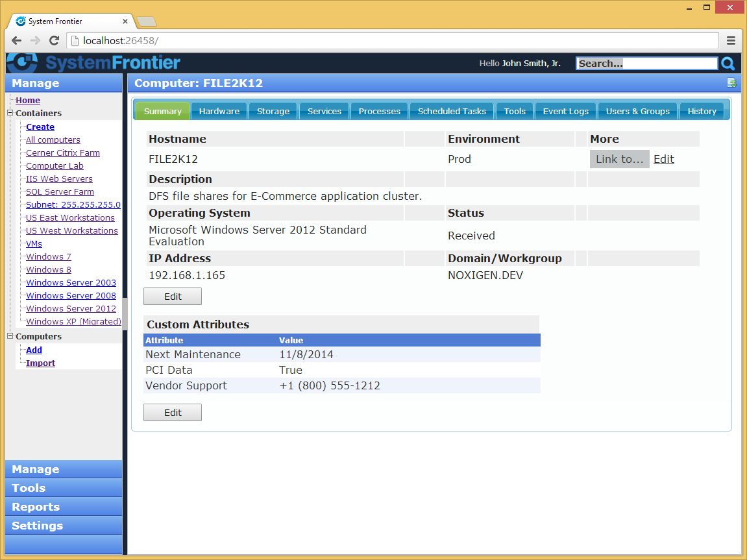Click the Import link under Computers

click(x=40, y=363)
